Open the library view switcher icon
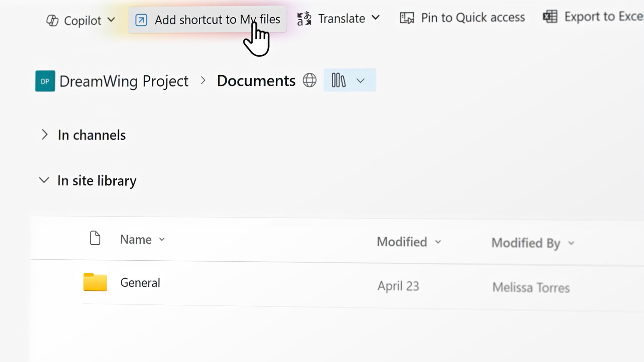Image resolution: width=644 pixels, height=362 pixels. (338, 80)
